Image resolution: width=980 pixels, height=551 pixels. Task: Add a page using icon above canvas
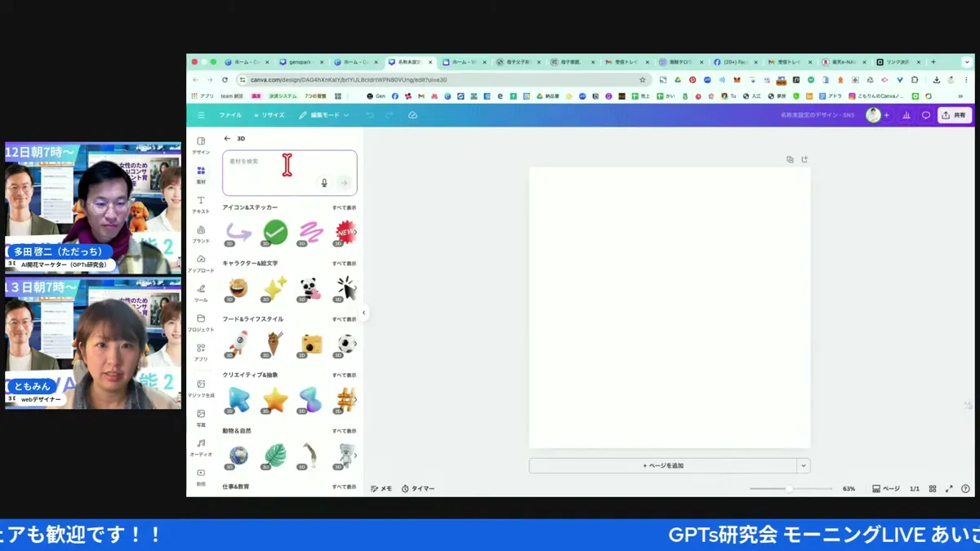[x=804, y=159]
